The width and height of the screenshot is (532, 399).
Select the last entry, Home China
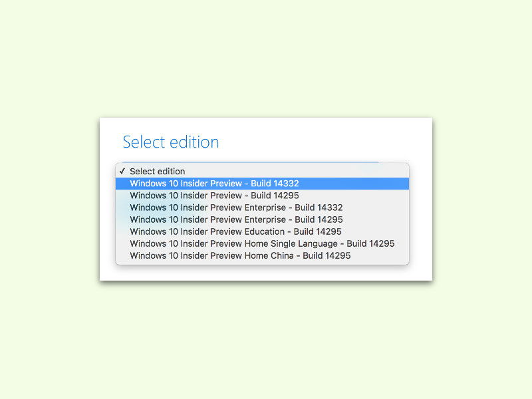click(x=262, y=256)
